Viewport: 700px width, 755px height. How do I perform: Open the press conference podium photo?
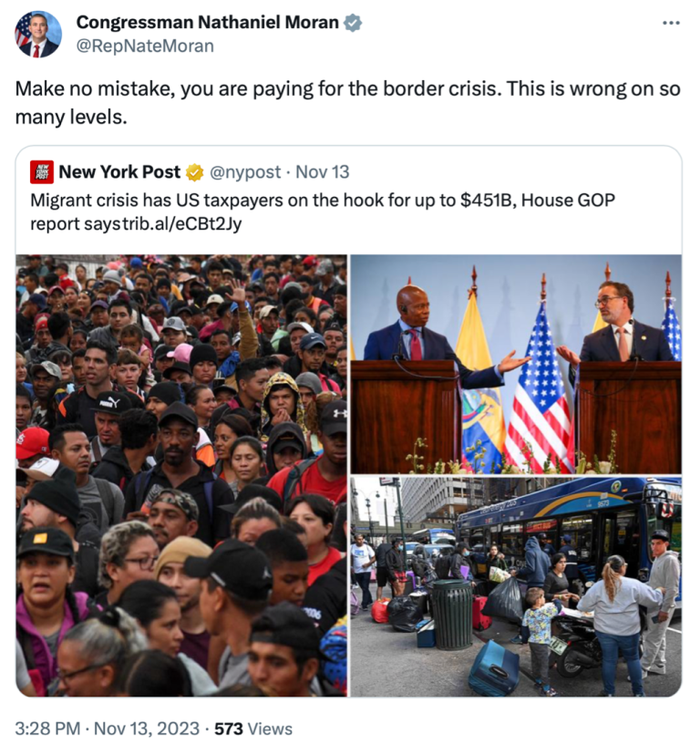coord(516,364)
